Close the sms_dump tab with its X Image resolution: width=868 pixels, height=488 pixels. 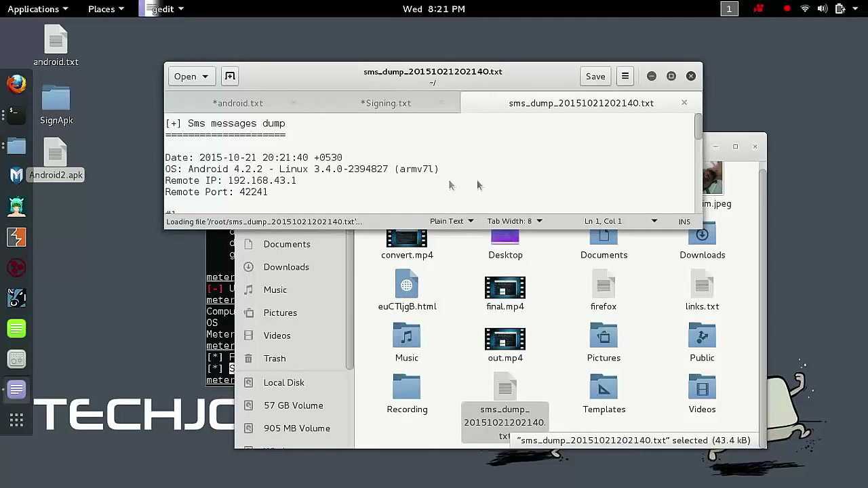684,102
